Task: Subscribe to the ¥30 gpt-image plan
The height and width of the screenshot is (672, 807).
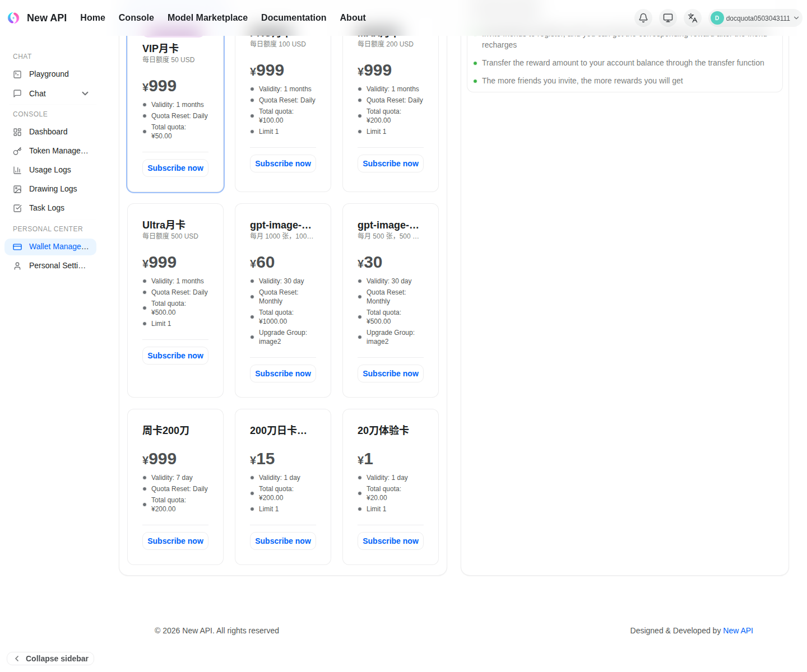Action: coord(391,374)
